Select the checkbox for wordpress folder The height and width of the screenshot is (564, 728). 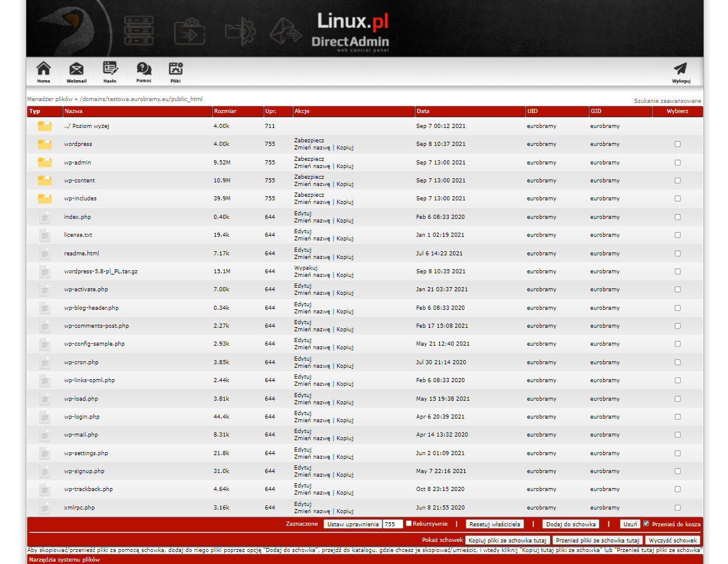[x=677, y=144]
